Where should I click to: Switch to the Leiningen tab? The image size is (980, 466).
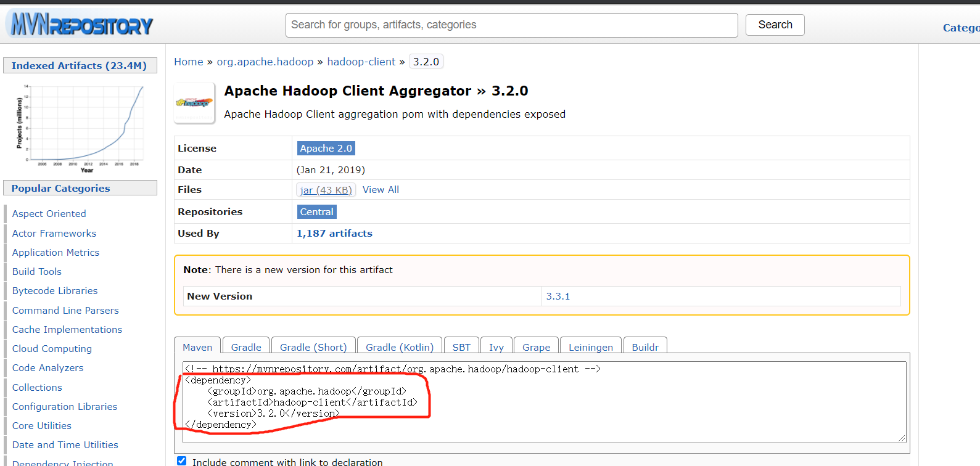591,347
